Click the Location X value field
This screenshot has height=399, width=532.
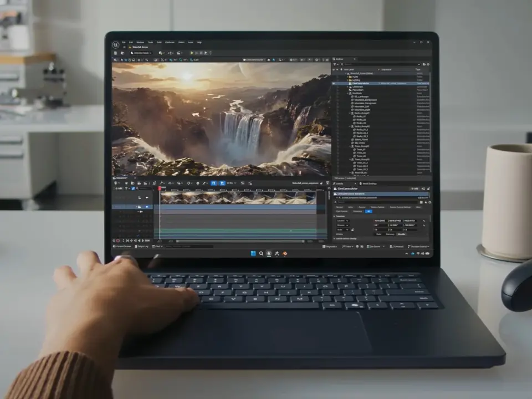click(380, 221)
